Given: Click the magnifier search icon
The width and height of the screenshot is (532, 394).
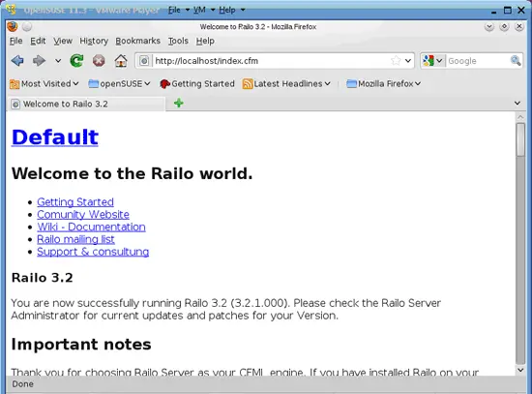Looking at the screenshot, I should point(516,61).
